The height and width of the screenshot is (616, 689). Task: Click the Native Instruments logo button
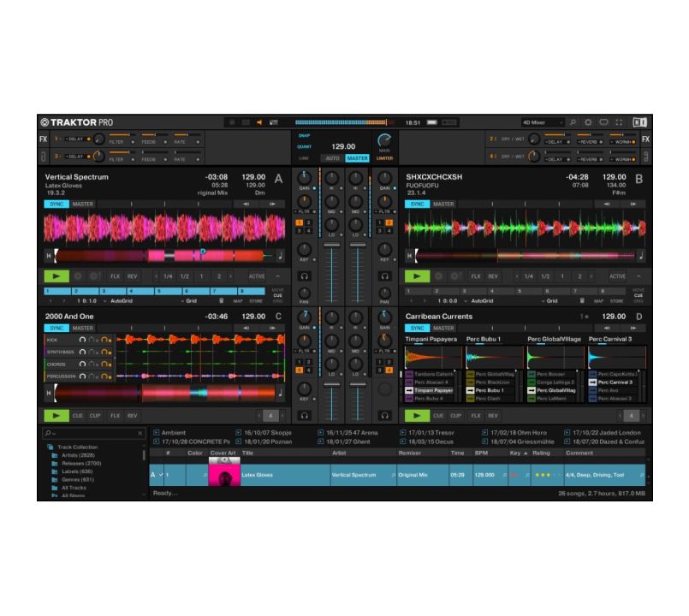click(639, 122)
